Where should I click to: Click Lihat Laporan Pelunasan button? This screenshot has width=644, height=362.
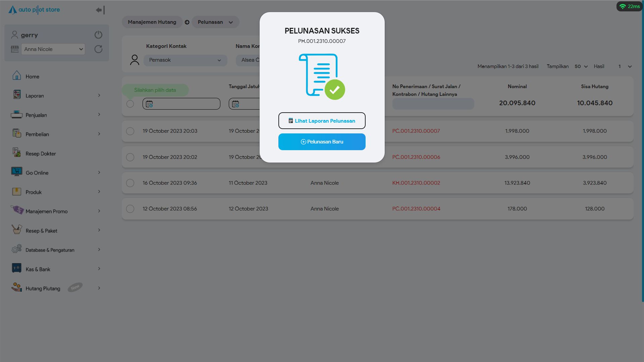pyautogui.click(x=322, y=121)
